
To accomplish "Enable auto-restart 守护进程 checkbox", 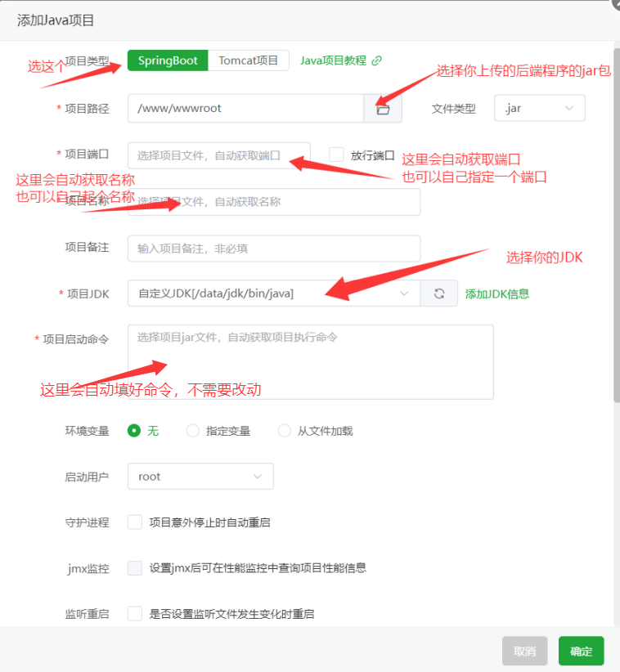I will [x=135, y=522].
